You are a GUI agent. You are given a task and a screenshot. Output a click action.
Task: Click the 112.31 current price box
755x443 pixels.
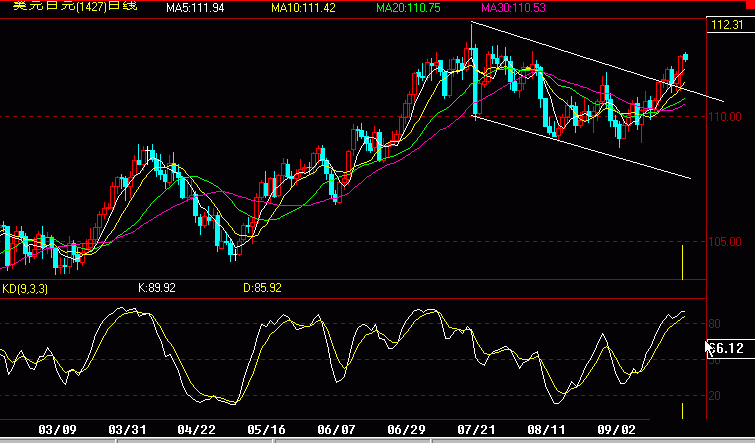(x=730, y=25)
